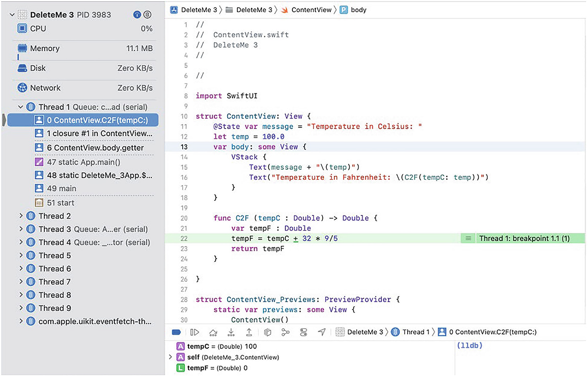Expand the self variable in variables view

point(170,357)
